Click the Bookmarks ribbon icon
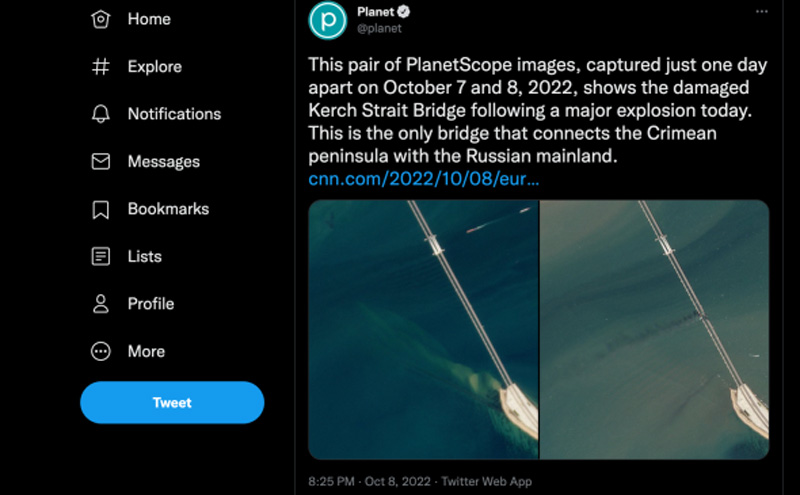 (x=101, y=209)
